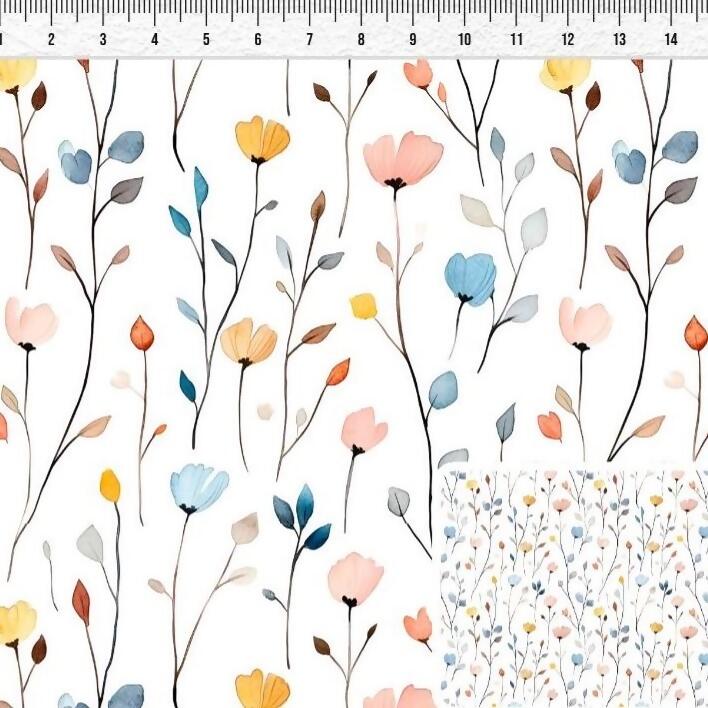
Task: Click the ruler number 4
Action: [x=154, y=40]
